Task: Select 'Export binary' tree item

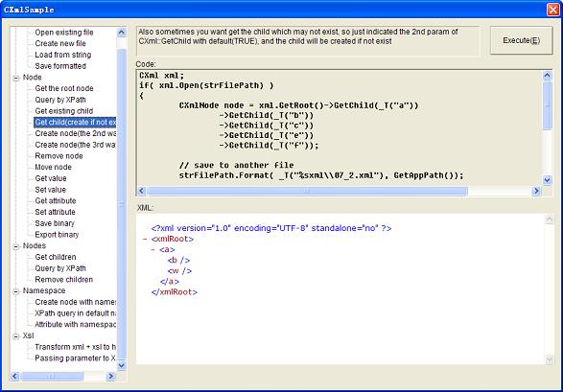Action: point(57,235)
